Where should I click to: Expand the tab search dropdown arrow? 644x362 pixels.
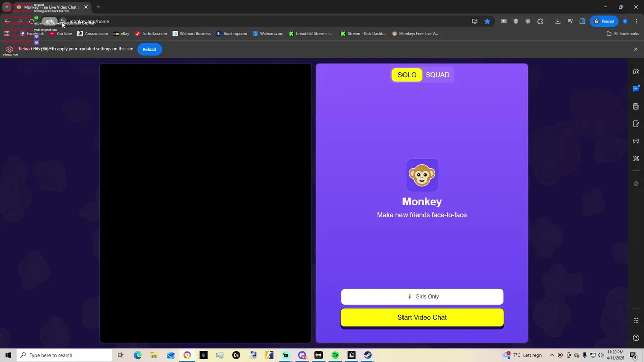point(7,7)
